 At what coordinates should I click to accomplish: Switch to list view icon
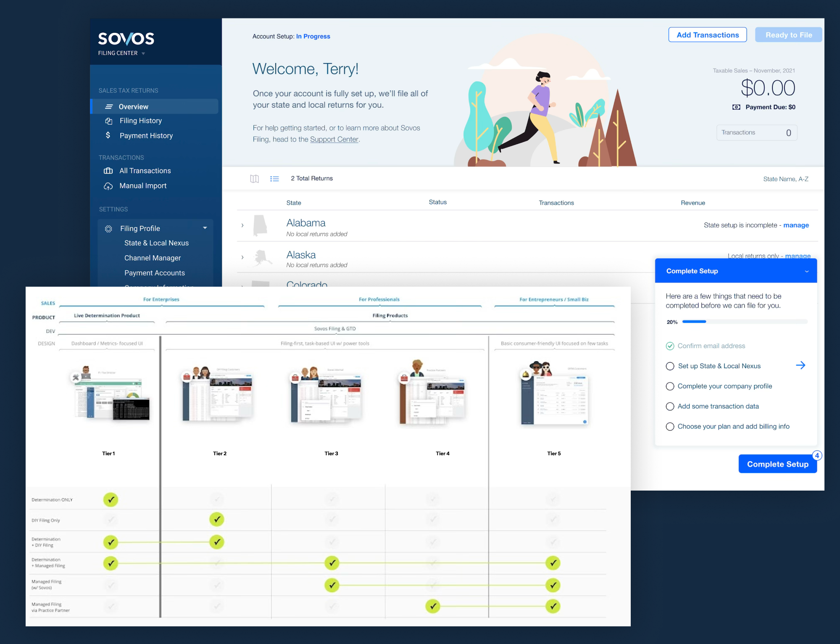pyautogui.click(x=275, y=179)
